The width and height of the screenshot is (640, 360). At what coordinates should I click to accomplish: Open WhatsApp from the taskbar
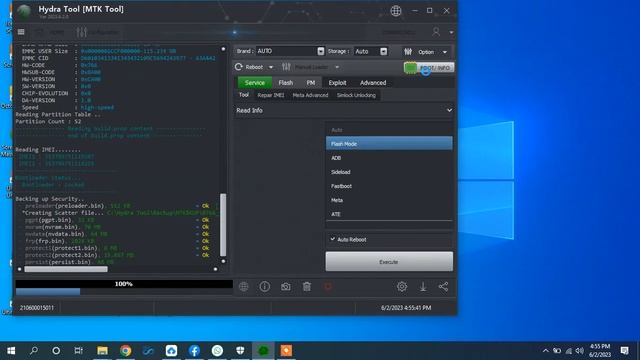[217, 351]
